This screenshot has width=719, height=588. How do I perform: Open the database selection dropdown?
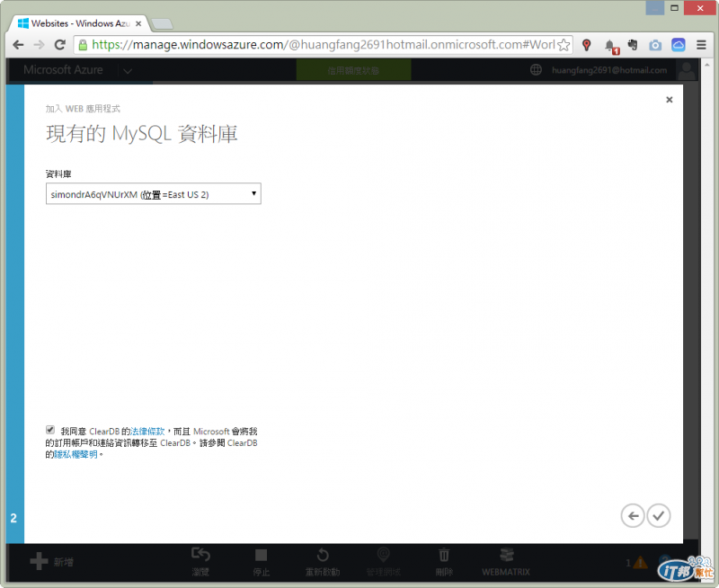[x=153, y=193]
